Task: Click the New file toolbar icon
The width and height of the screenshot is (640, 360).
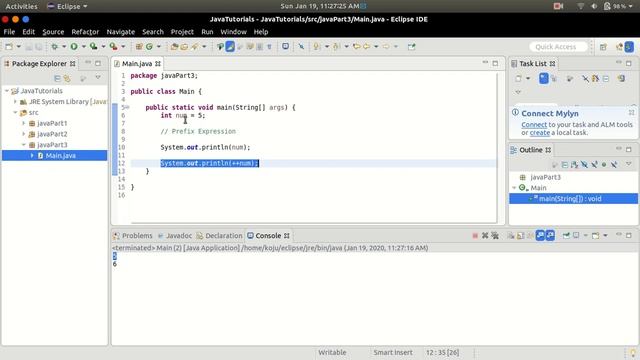Action: point(9,47)
